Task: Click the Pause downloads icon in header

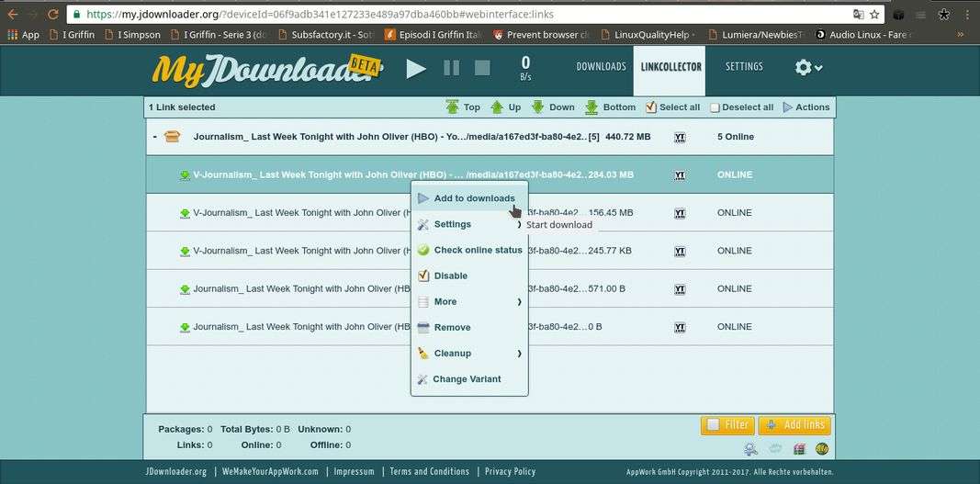Action: [x=451, y=68]
